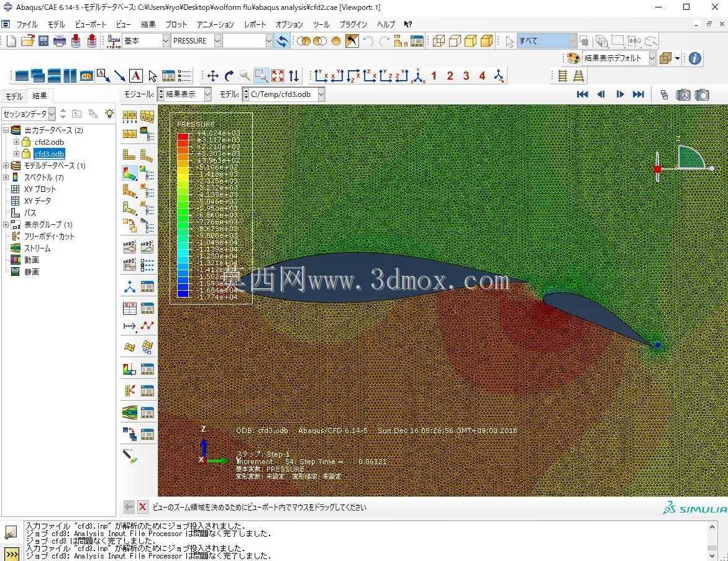The image size is (728, 561).
Task: Switch to filled render style
Action: (x=470, y=41)
